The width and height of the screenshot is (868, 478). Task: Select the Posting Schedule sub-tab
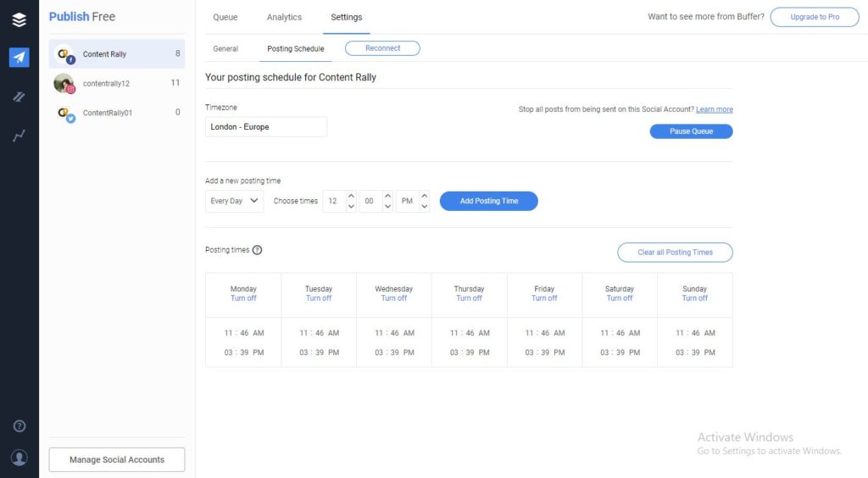296,48
